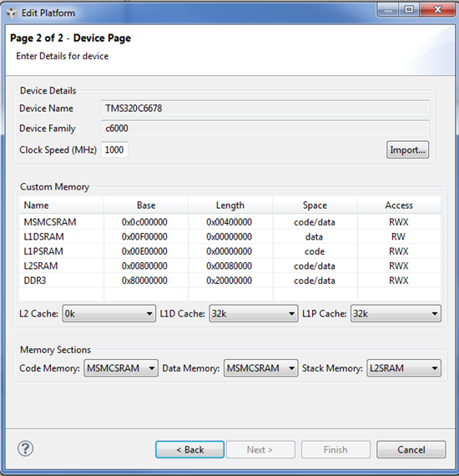Click the Import... button
The image size is (459, 476).
click(407, 149)
